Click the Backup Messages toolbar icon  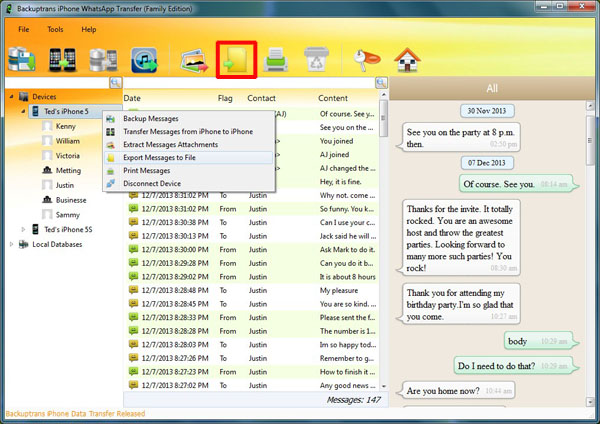coord(22,59)
